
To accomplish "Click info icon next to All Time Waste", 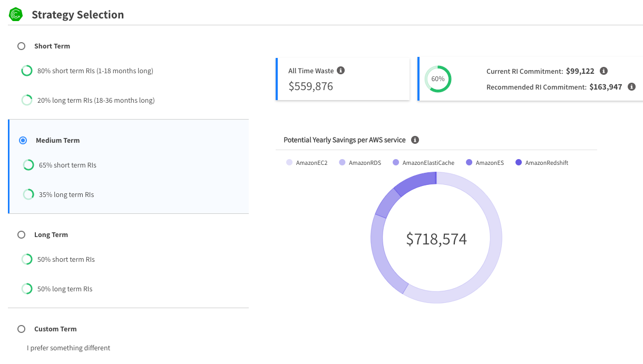I will coord(341,71).
